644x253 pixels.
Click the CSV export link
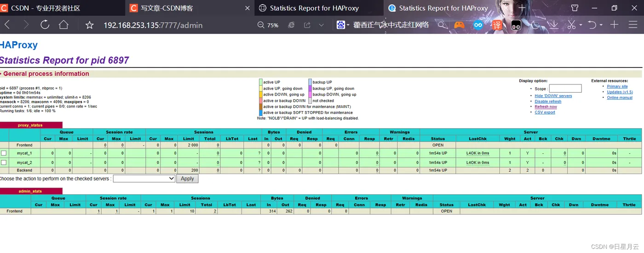coord(545,112)
